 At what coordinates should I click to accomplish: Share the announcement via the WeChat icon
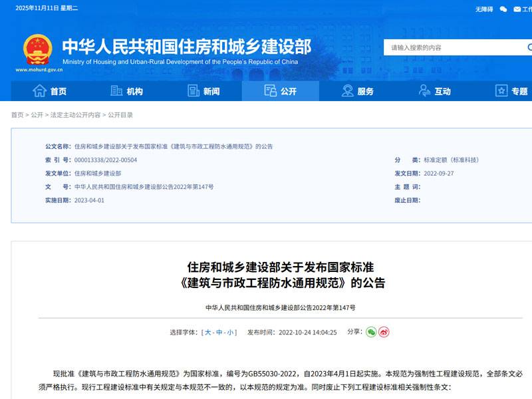tap(371, 332)
